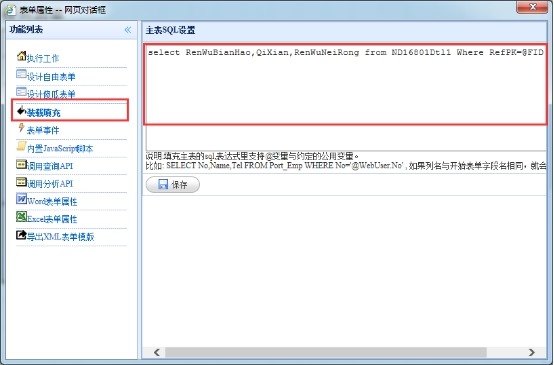Click the 功能列表 panel title

click(26, 30)
